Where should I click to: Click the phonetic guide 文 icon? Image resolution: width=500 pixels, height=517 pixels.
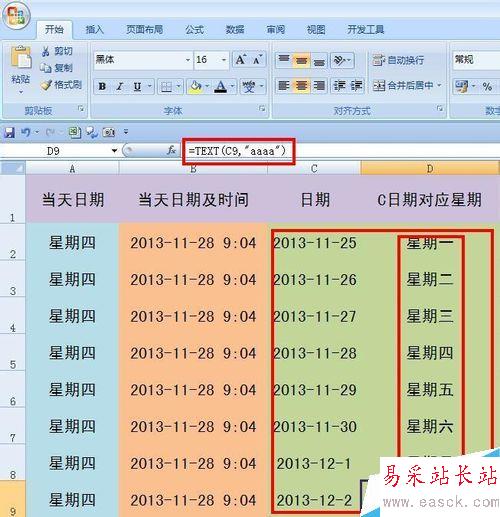point(248,87)
